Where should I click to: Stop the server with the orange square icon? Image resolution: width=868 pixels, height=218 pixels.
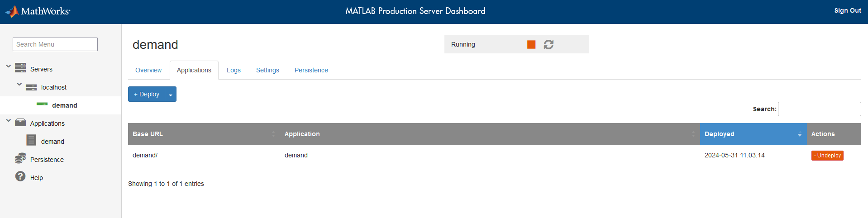pyautogui.click(x=531, y=44)
